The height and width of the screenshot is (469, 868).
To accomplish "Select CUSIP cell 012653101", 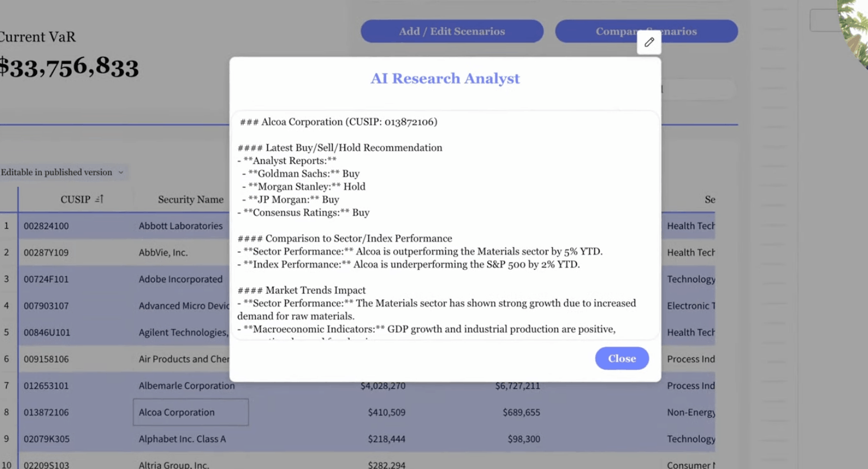I will (46, 386).
